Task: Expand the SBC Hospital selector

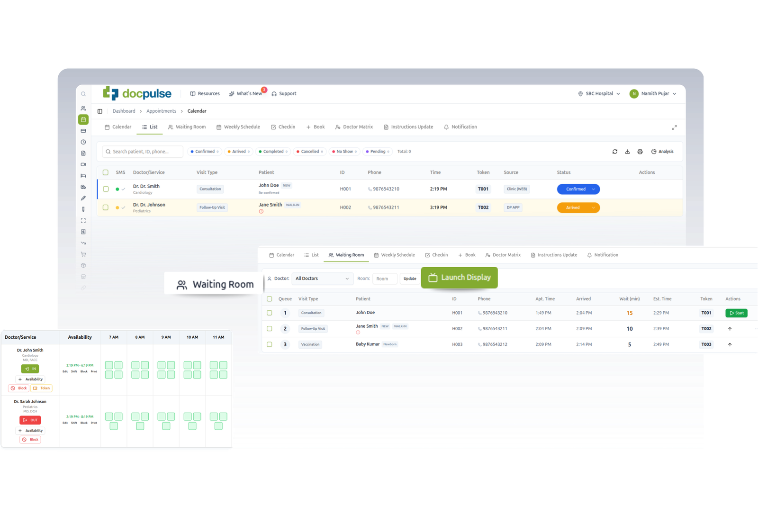Action: [x=599, y=93]
